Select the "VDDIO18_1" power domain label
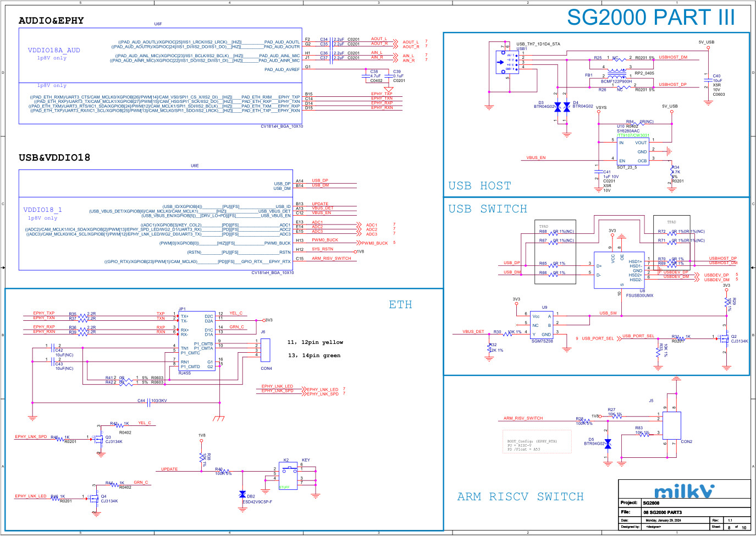The height and width of the screenshot is (536, 756). pos(42,210)
